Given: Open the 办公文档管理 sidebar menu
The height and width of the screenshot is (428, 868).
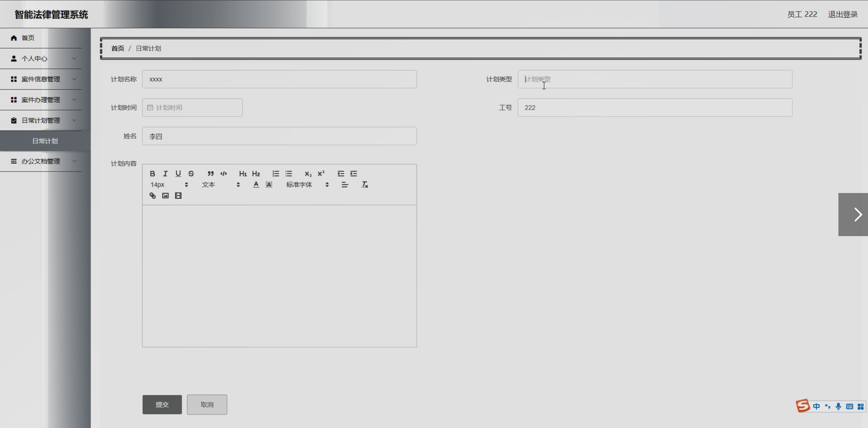Looking at the screenshot, I should coord(41,161).
